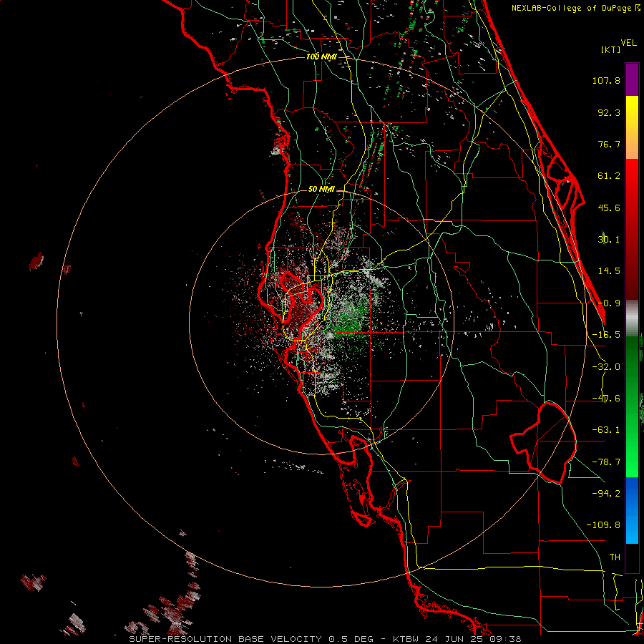Click the -47.6 velocity scale value
644x644 pixels.
click(x=606, y=399)
